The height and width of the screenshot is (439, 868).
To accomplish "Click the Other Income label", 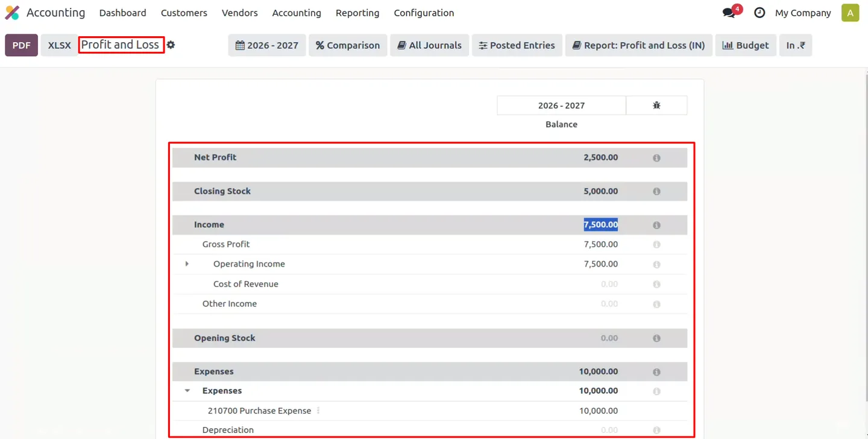I will pos(230,304).
